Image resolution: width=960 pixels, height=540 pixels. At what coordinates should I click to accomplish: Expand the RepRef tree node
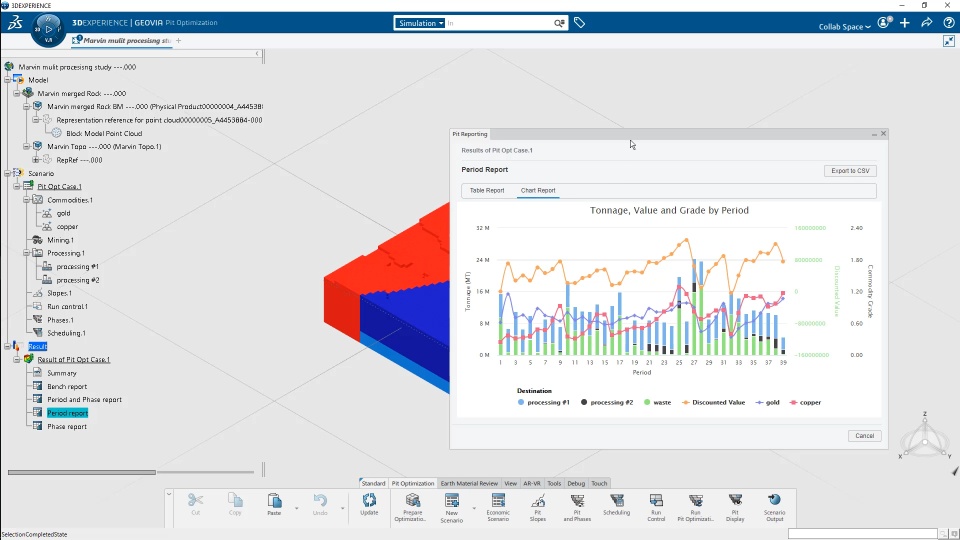tap(36, 160)
